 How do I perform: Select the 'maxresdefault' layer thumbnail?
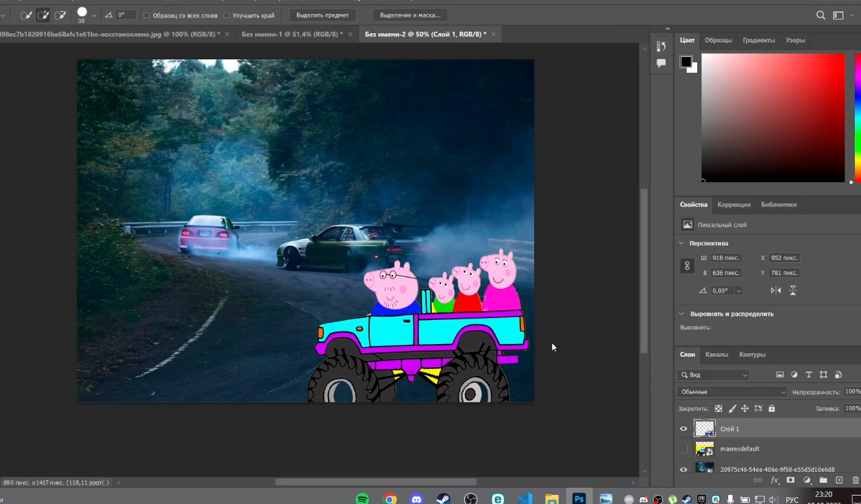point(705,449)
